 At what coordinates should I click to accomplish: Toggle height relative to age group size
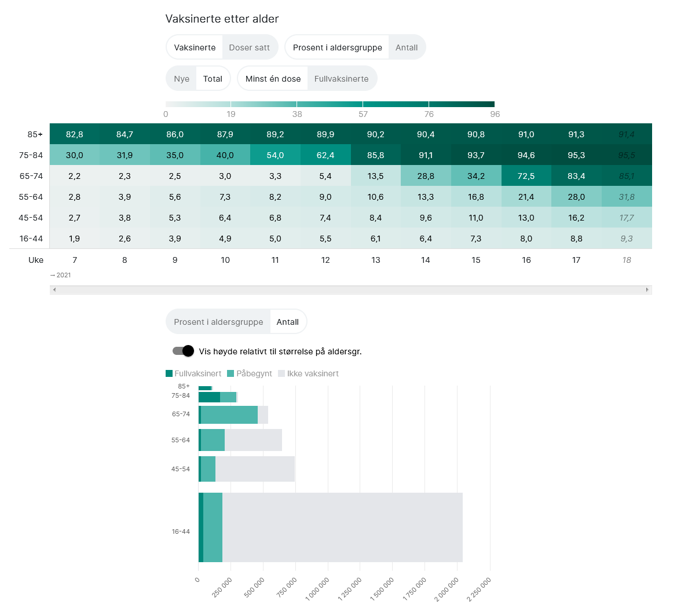pos(183,351)
